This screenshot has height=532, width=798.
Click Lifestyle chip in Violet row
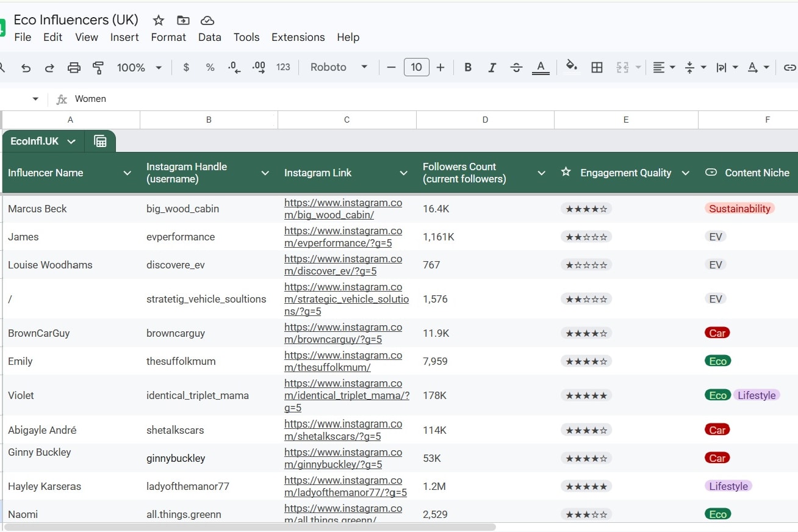point(757,395)
